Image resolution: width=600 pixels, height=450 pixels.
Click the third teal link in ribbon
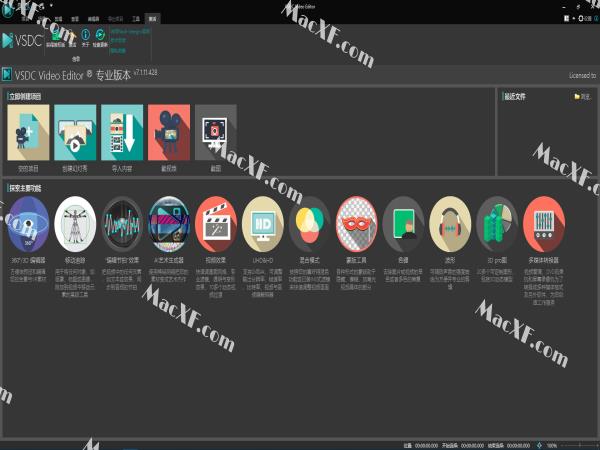tap(118, 50)
